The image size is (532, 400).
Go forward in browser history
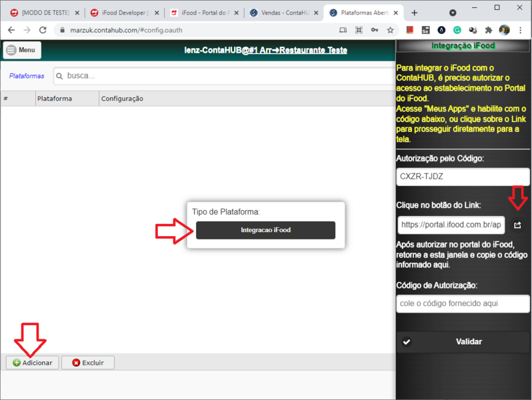pos(27,30)
